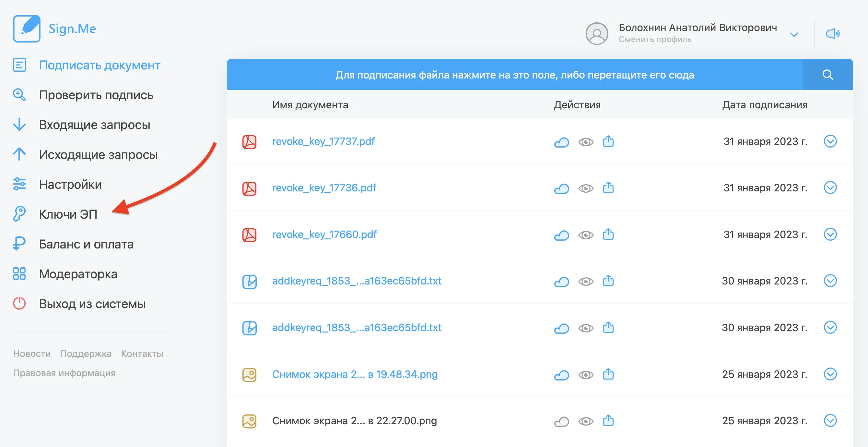Click image file icon of 19.48.34.png

click(x=249, y=375)
